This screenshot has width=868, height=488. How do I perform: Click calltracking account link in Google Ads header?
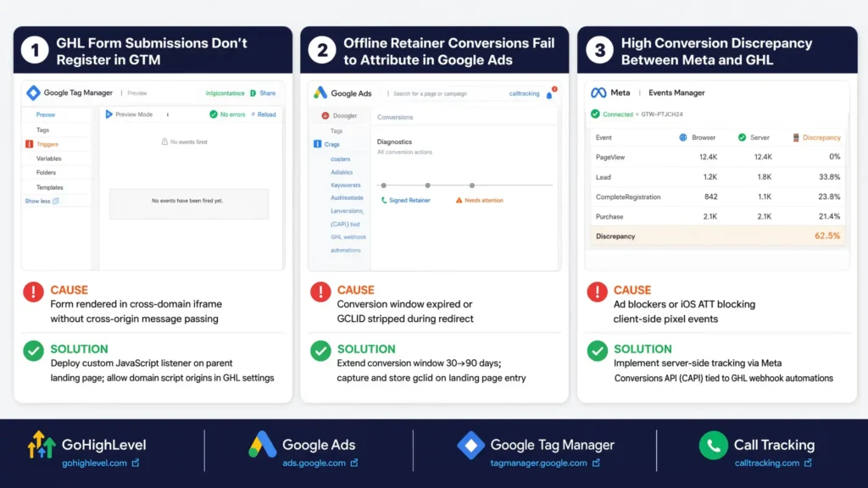click(x=524, y=93)
